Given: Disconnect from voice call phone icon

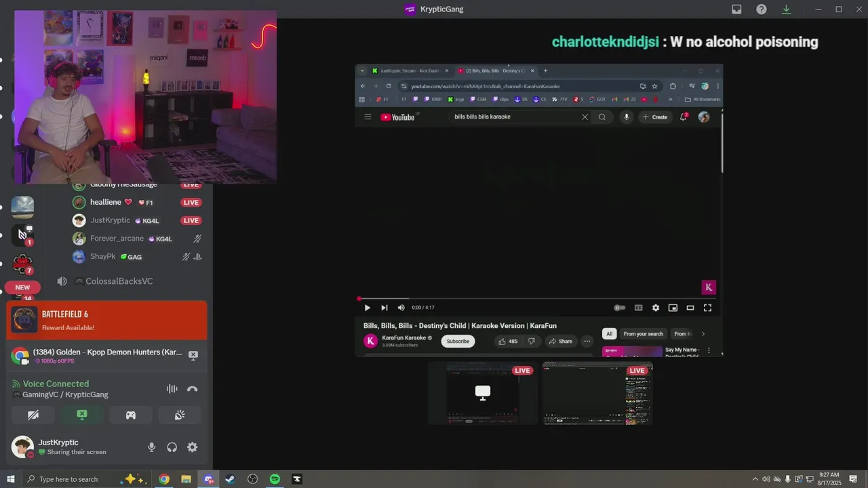Looking at the screenshot, I should pos(192,388).
